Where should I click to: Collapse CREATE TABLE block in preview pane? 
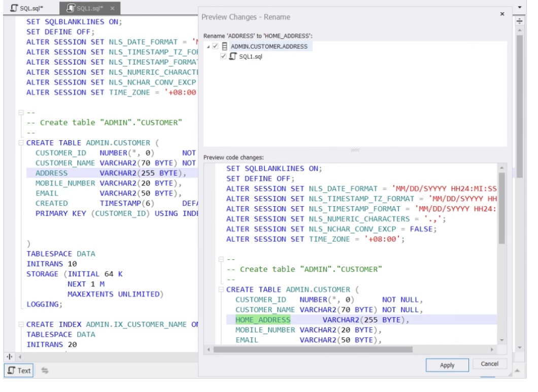[221, 289]
